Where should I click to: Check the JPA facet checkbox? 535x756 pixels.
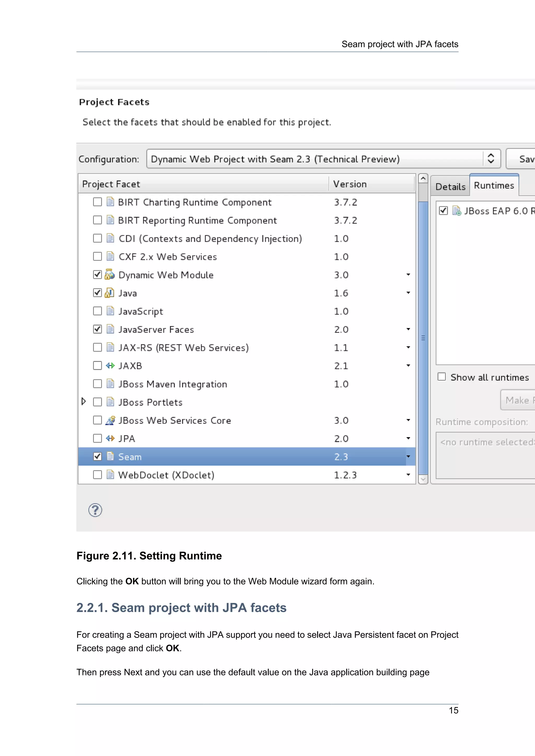pyautogui.click(x=97, y=438)
